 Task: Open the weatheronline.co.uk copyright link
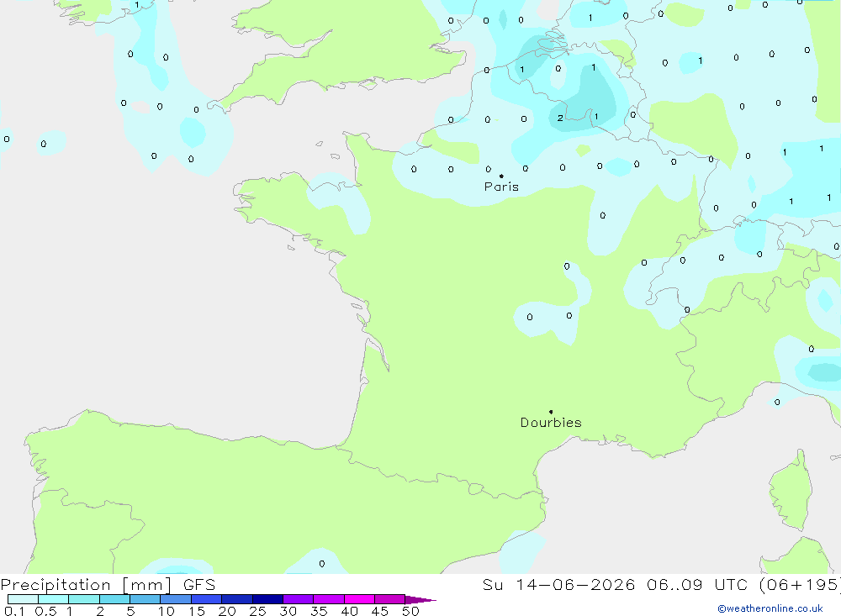pos(770,608)
